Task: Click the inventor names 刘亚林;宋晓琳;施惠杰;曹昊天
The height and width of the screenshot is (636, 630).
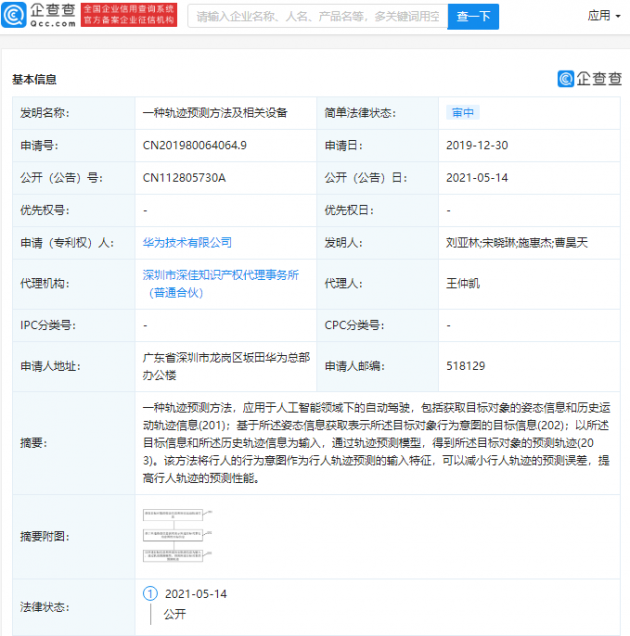Action: click(512, 242)
